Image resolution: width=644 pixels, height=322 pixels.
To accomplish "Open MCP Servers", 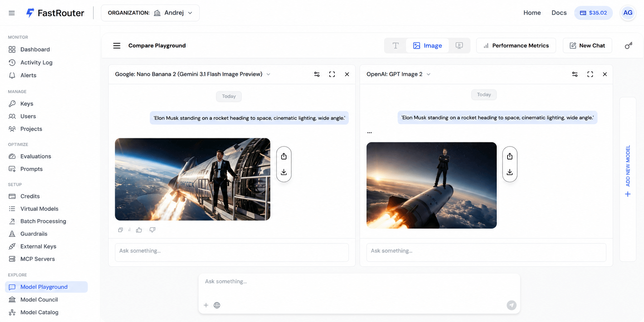I will [x=37, y=259].
